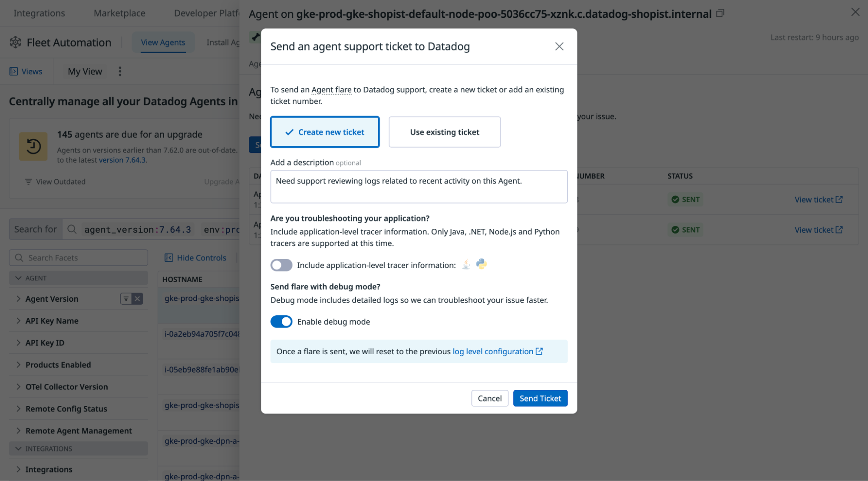Collapse the AGENT facet group

tap(18, 278)
